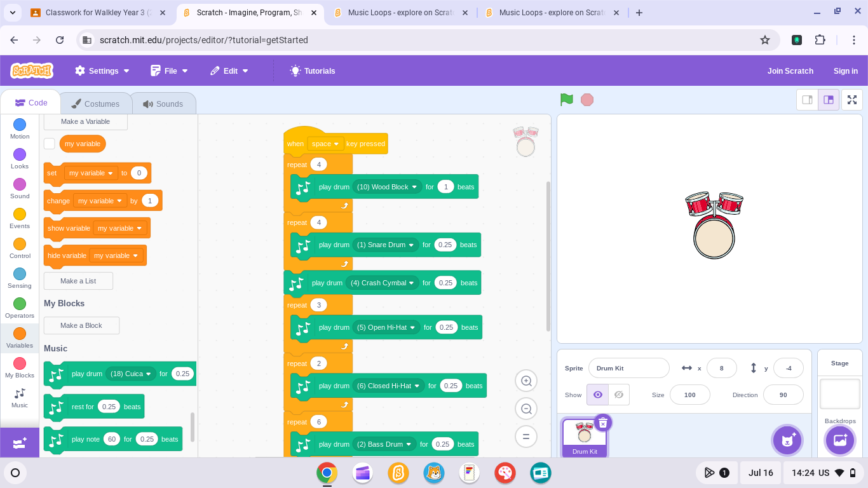The height and width of the screenshot is (488, 868).
Task: Open the Wood Block drum dropdown
Action: (x=387, y=187)
